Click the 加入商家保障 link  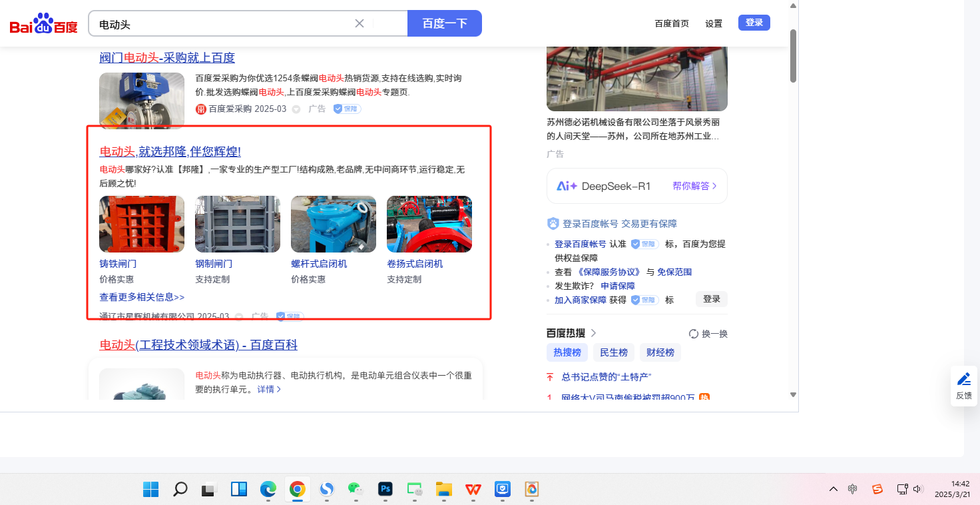[x=581, y=300]
